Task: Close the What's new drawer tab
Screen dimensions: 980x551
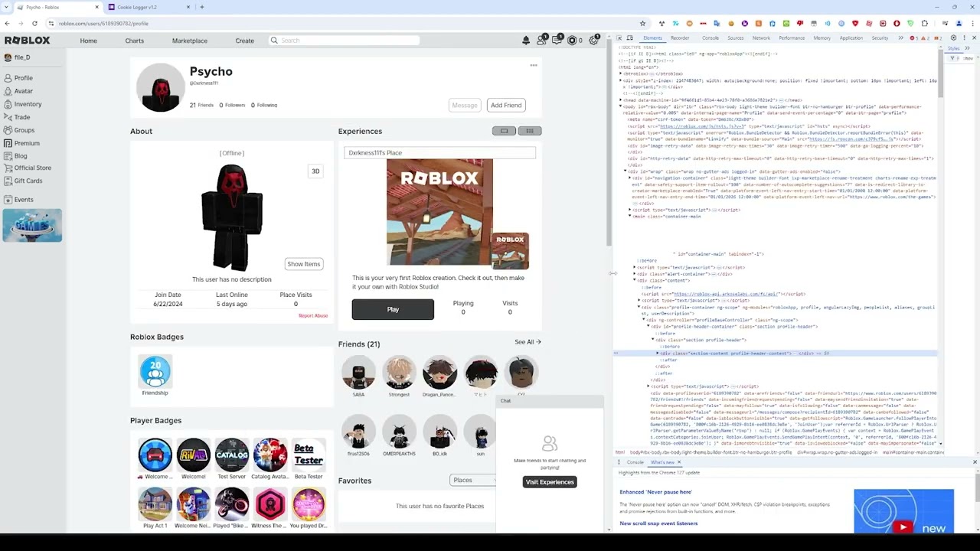Action: pos(678,462)
